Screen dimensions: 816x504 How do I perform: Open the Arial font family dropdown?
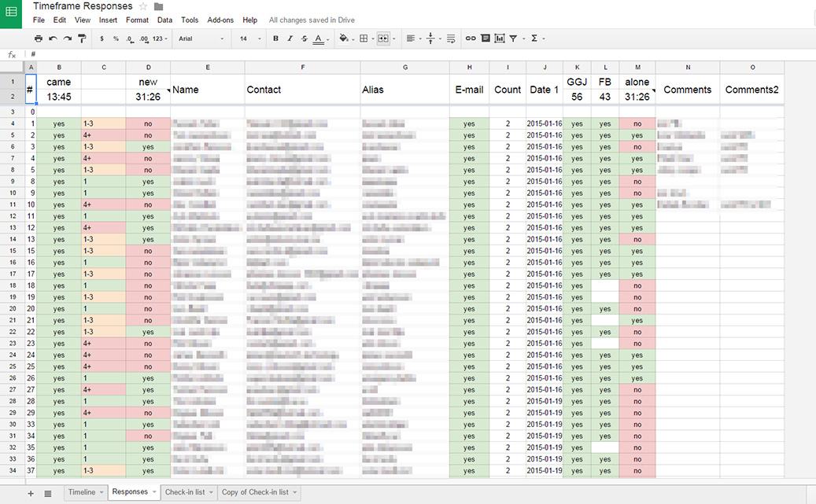click(201, 38)
